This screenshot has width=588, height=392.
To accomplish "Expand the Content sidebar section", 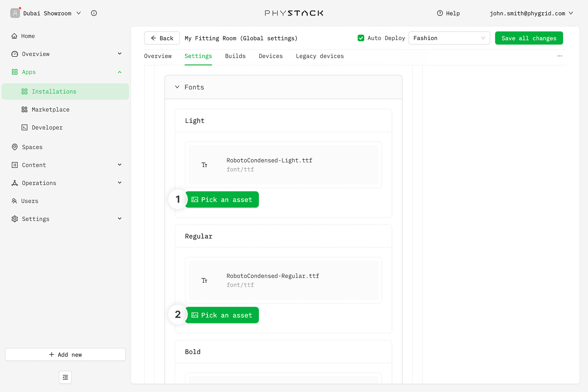I will tap(120, 165).
